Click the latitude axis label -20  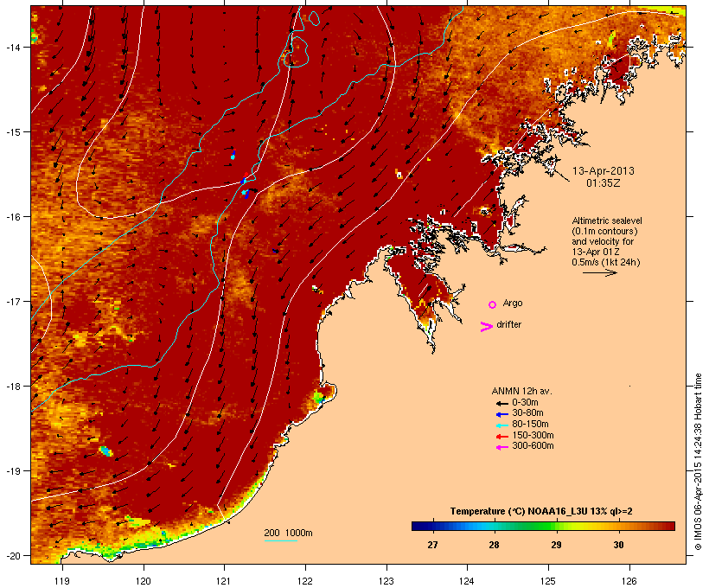12,555
